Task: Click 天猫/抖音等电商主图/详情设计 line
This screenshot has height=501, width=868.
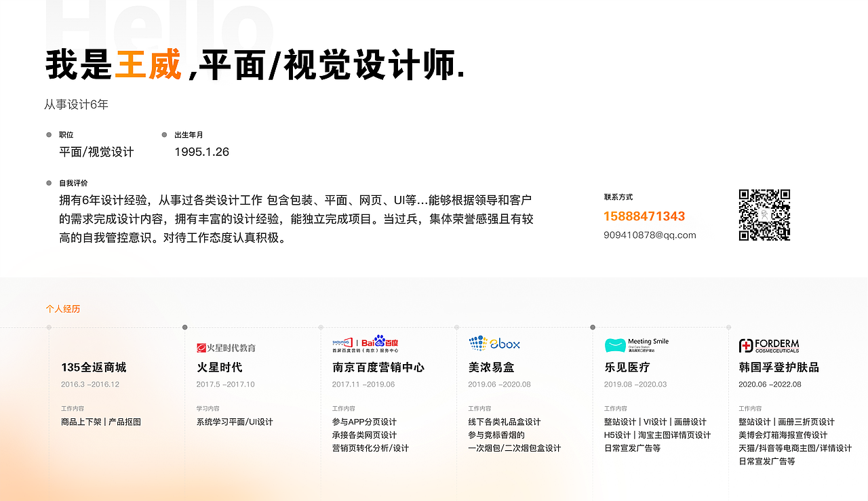Action: coord(795,448)
